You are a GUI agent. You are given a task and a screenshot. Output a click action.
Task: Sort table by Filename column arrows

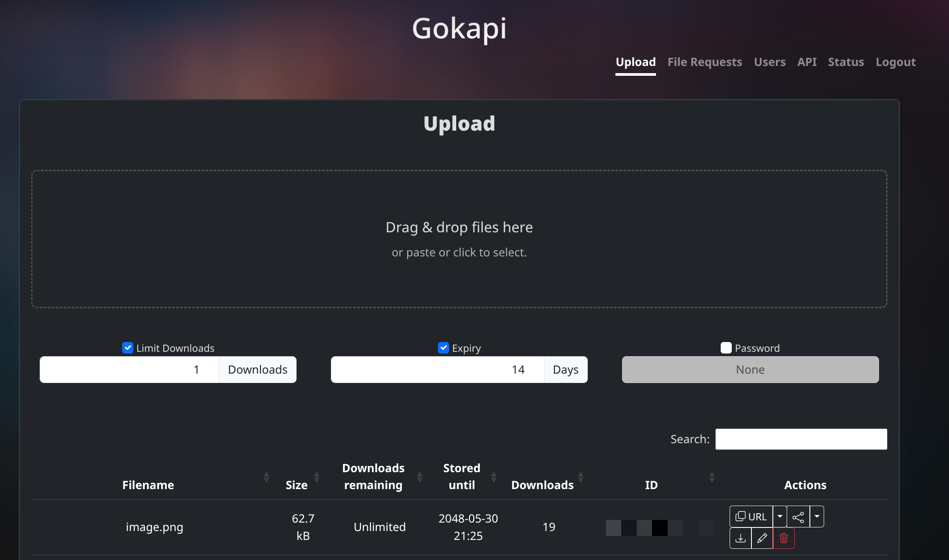(266, 477)
